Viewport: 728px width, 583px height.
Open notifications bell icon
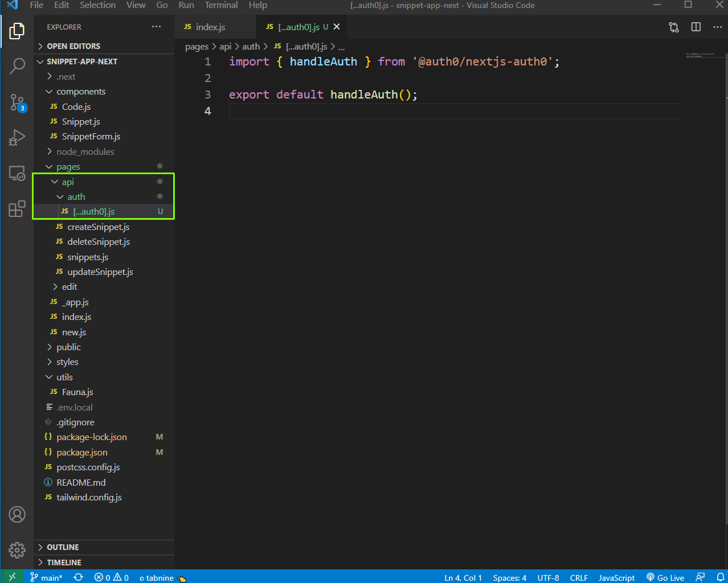tap(720, 577)
